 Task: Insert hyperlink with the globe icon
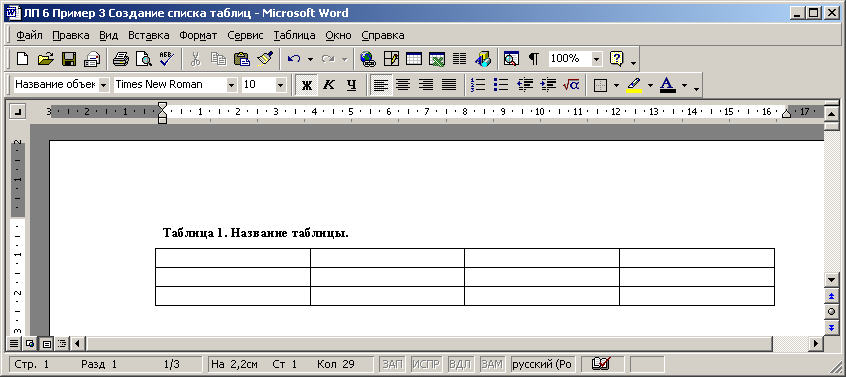coord(368,58)
